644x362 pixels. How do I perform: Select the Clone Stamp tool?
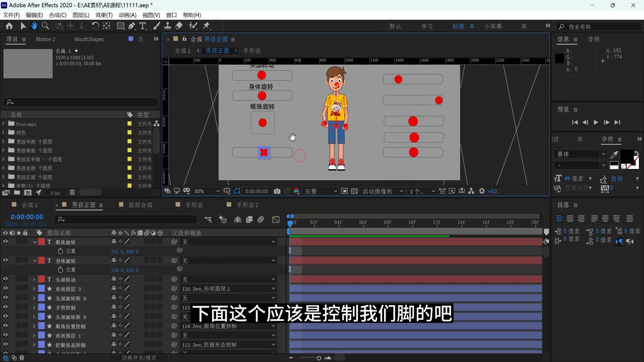[167, 26]
